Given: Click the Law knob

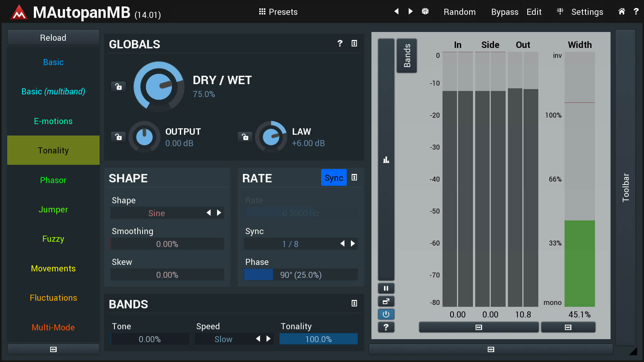Looking at the screenshot, I should [x=271, y=137].
